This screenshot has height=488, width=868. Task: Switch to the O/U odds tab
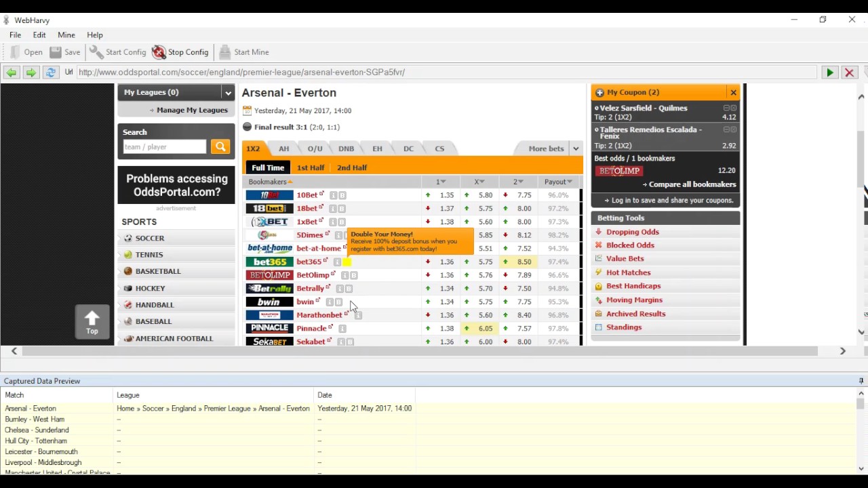pos(315,148)
